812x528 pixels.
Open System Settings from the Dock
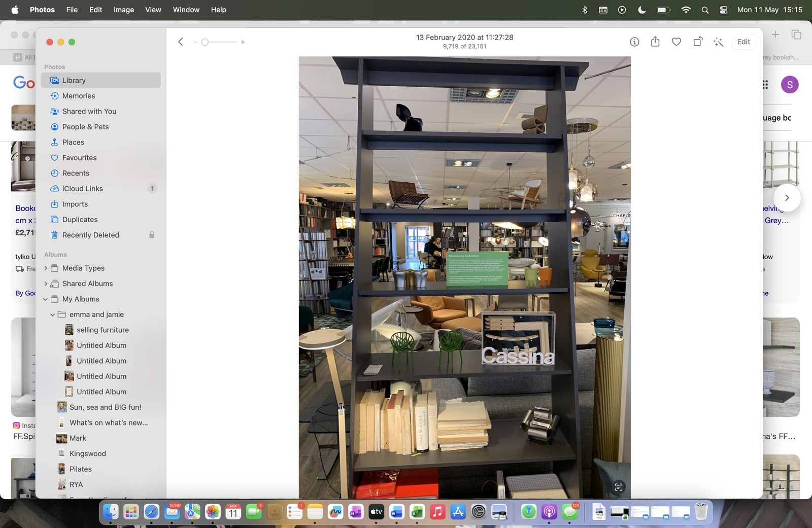pos(479,512)
